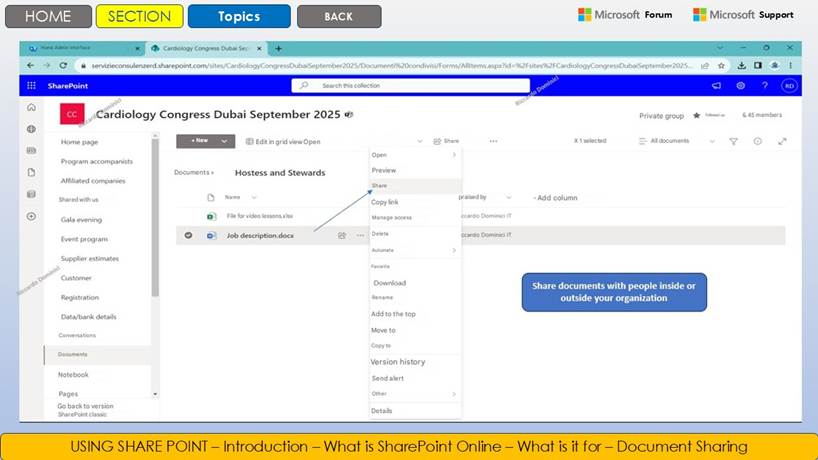The width and height of the screenshot is (818, 460).
Task: Click the yellow SECTION button
Action: (139, 16)
